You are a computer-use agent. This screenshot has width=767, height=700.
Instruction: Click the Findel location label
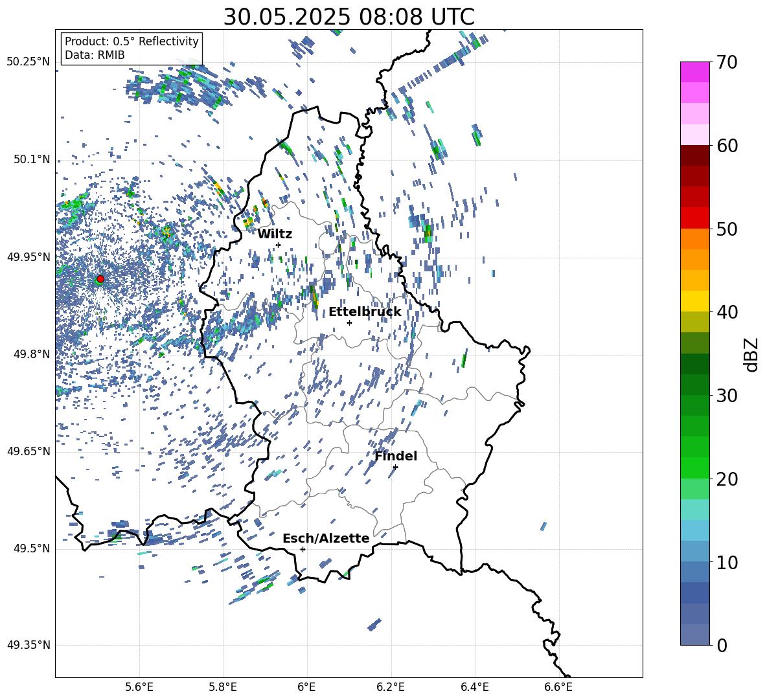tap(396, 456)
